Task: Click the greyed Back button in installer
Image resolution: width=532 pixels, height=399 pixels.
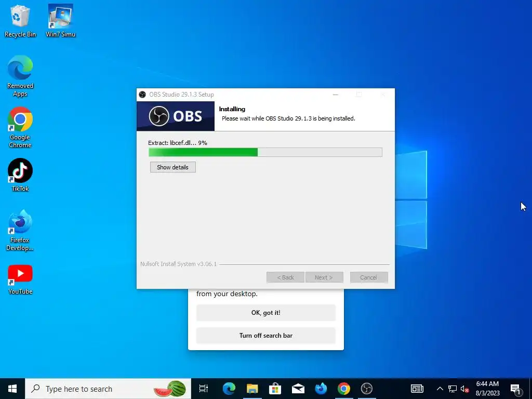Action: click(x=285, y=277)
